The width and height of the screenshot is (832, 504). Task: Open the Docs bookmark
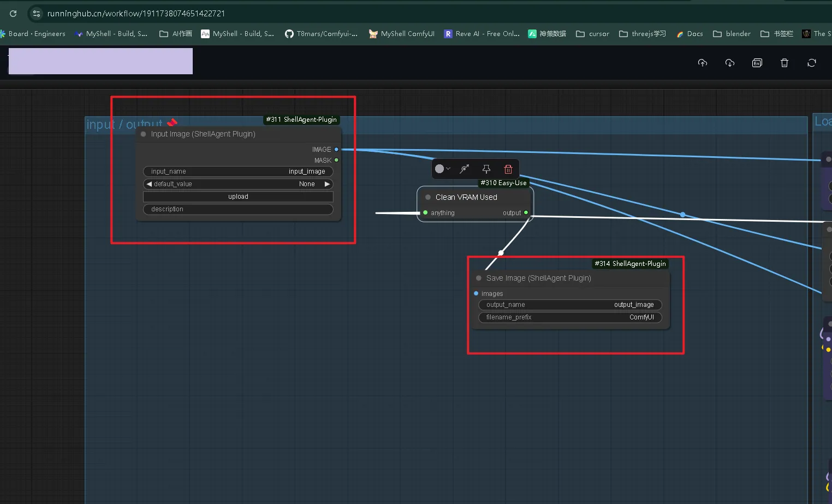tap(690, 34)
